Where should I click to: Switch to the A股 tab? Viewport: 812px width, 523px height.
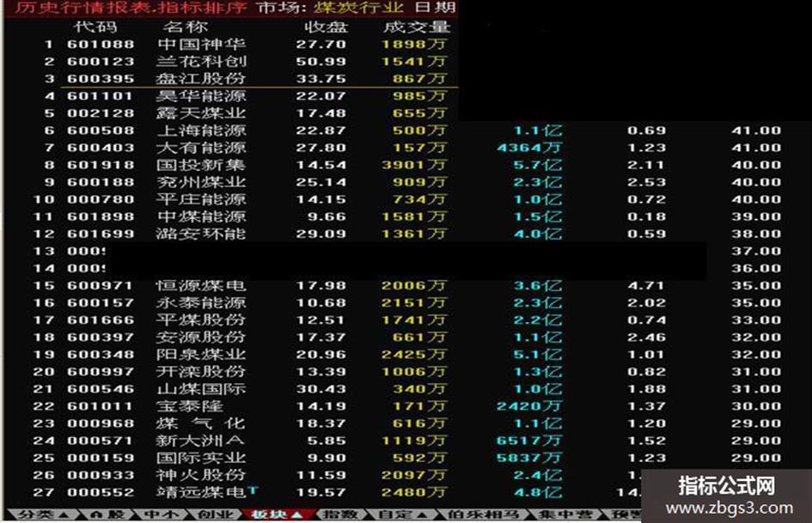pyautogui.click(x=107, y=514)
